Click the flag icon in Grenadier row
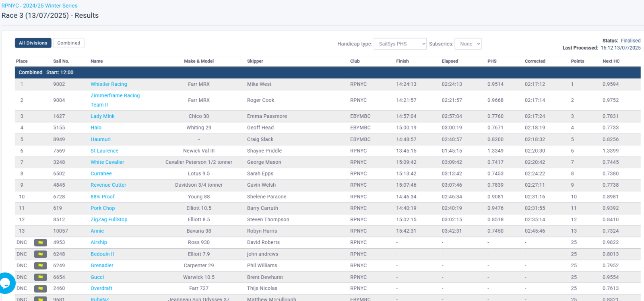Image resolution: width=644 pixels, height=301 pixels. (40, 266)
